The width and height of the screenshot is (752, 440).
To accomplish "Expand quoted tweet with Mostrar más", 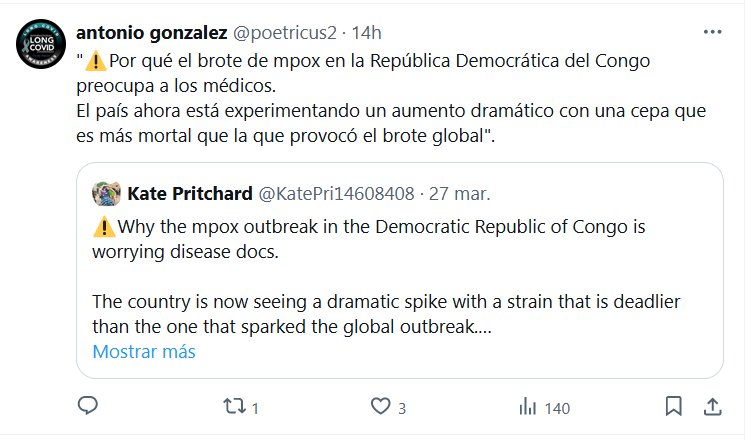I will (x=144, y=352).
